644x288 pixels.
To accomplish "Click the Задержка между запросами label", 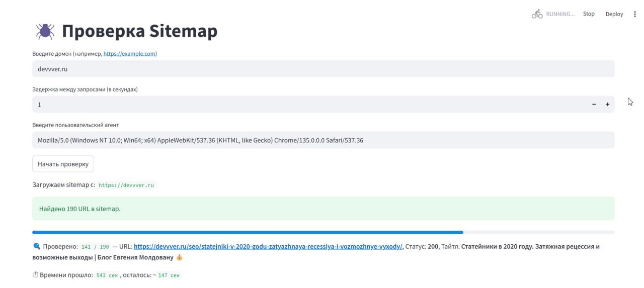I will [x=85, y=89].
